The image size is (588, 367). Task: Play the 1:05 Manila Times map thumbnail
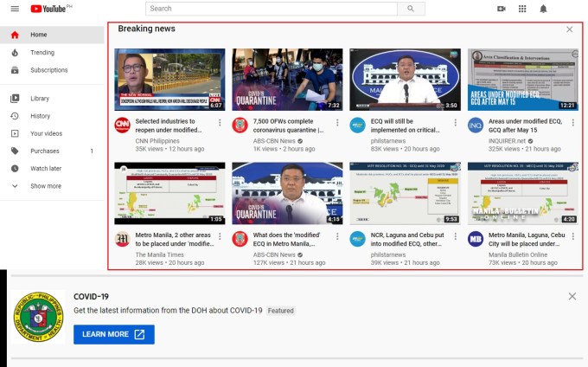169,193
